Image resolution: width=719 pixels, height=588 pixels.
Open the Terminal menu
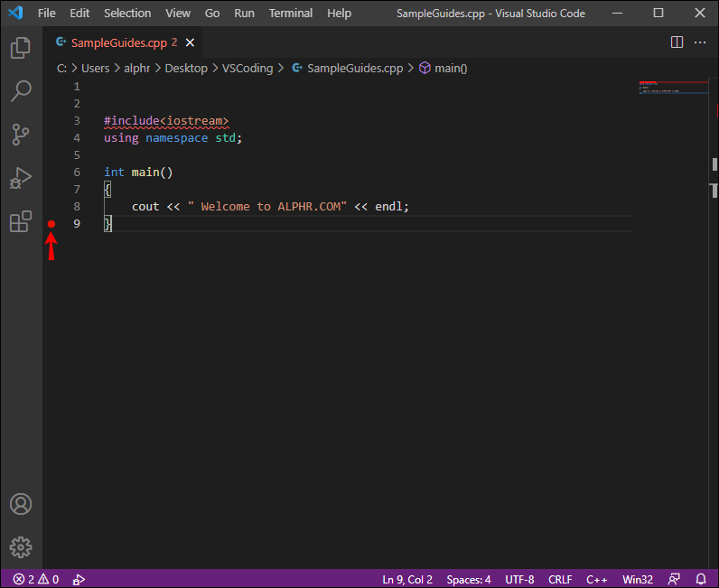(290, 14)
